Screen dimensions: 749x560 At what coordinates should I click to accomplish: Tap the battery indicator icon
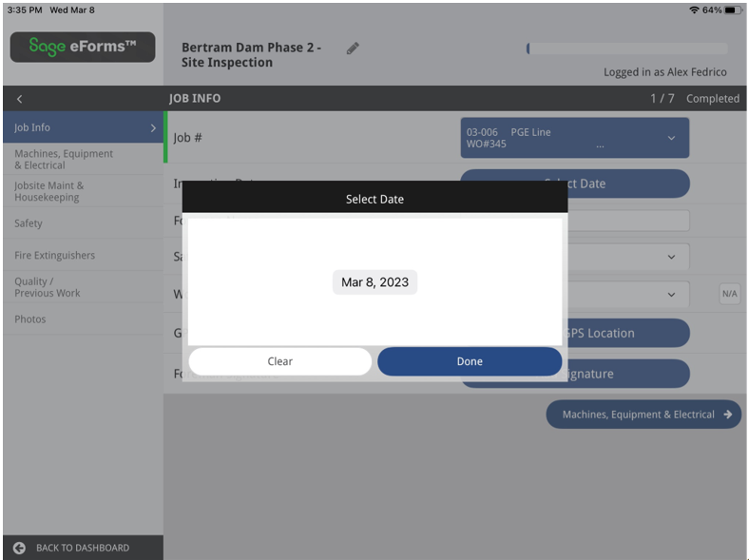tap(732, 10)
